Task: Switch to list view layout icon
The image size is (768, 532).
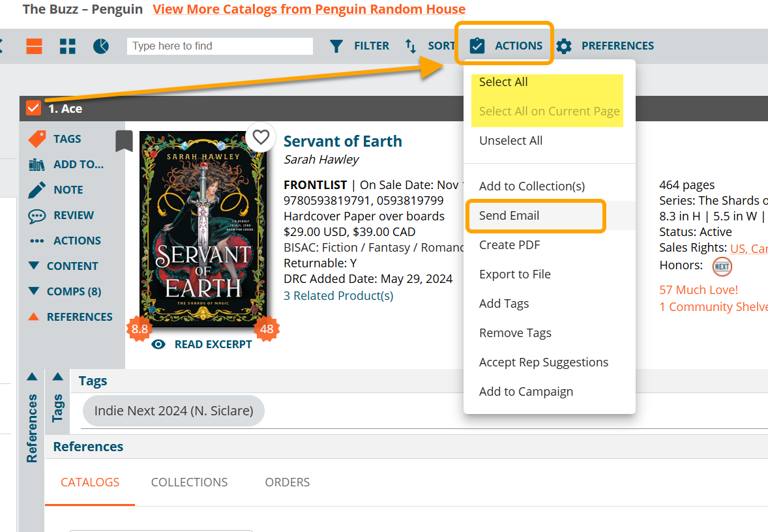Action: [34, 46]
